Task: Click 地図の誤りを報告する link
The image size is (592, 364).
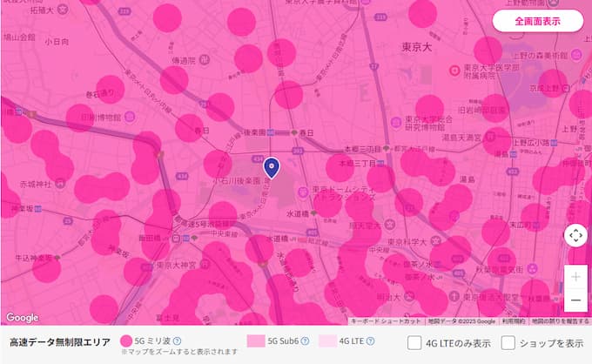Action: click(561, 321)
